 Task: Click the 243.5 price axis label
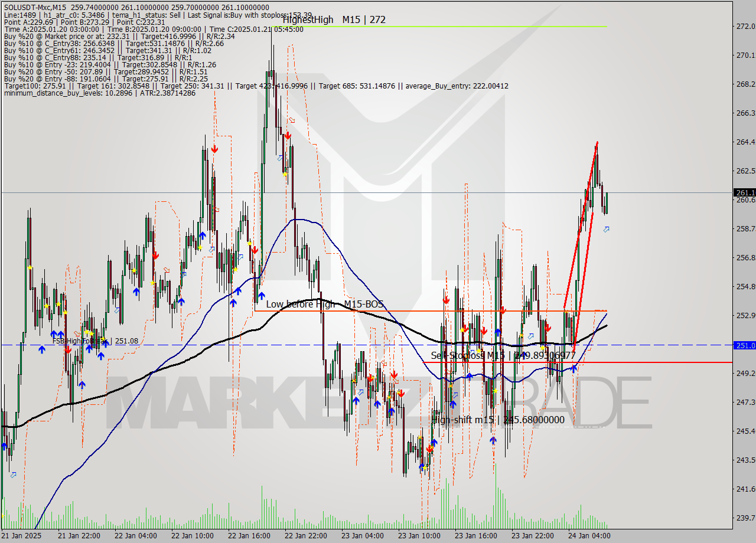[x=745, y=460]
